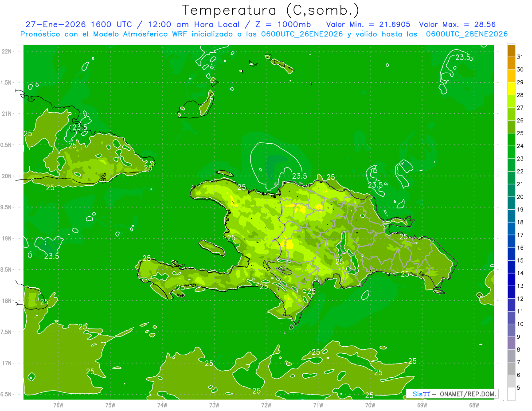The image size is (532, 411).
Task: Click the "22N" latitude axis label
Action: [x=7, y=51]
